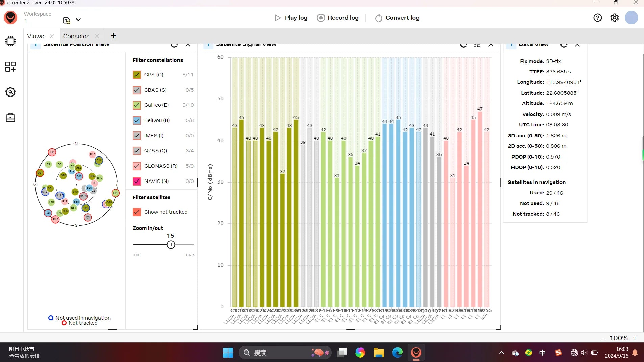644x362 pixels.
Task: Click the u-center logo icon
Action: tap(10, 18)
